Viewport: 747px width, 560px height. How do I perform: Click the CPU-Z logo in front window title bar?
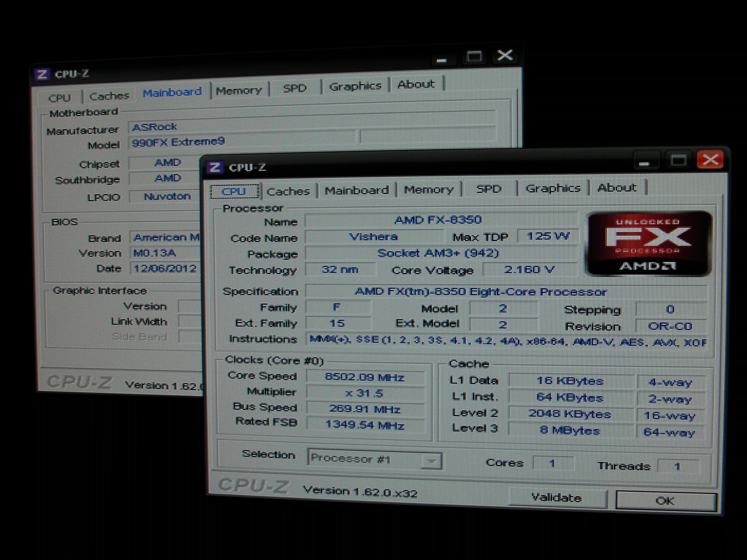(x=215, y=167)
